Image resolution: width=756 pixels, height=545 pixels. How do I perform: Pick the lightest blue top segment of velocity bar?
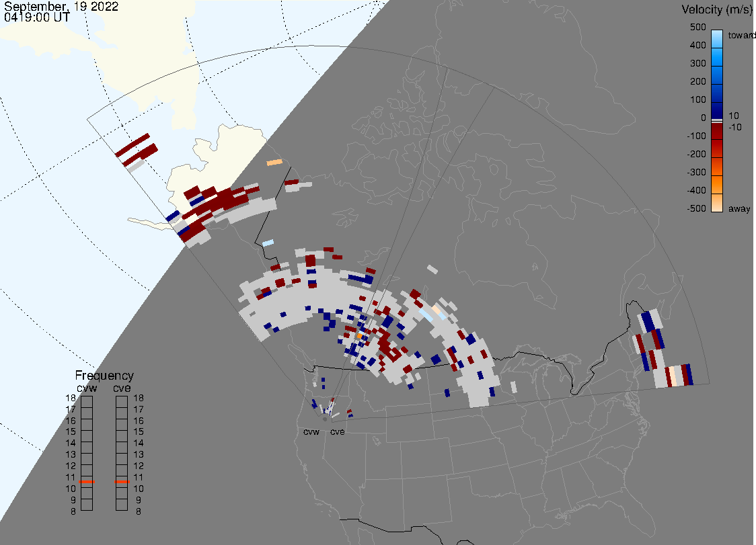pyautogui.click(x=717, y=39)
